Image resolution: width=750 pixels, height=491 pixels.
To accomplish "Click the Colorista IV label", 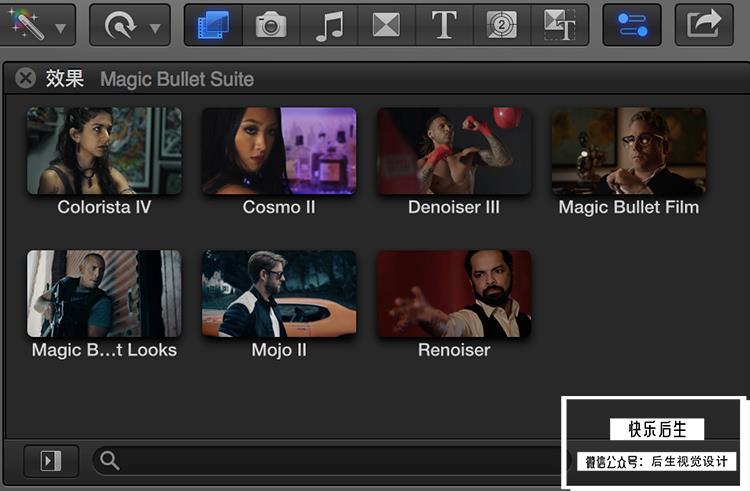I will [104, 207].
